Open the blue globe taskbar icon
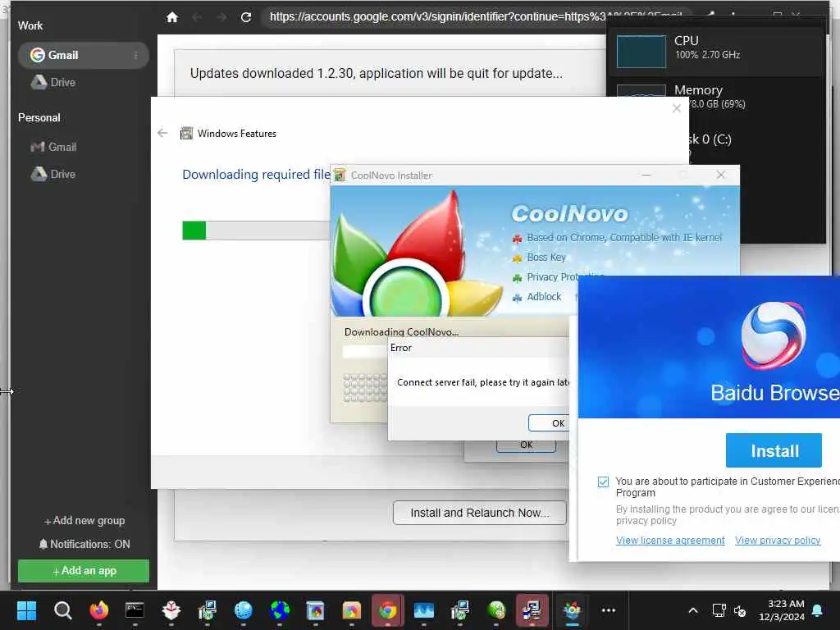Screen dimensions: 840x630 [x=243, y=610]
